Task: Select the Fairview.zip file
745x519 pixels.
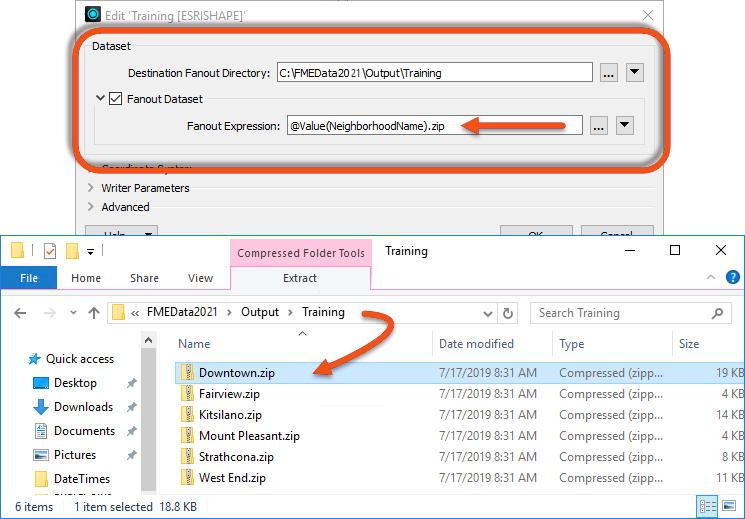Action: point(459,394)
